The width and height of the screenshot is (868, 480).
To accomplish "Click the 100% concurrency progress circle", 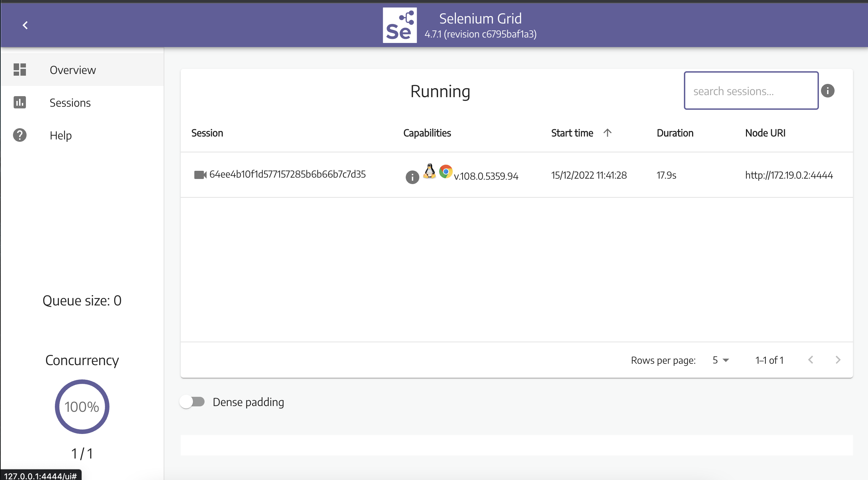I will point(82,406).
